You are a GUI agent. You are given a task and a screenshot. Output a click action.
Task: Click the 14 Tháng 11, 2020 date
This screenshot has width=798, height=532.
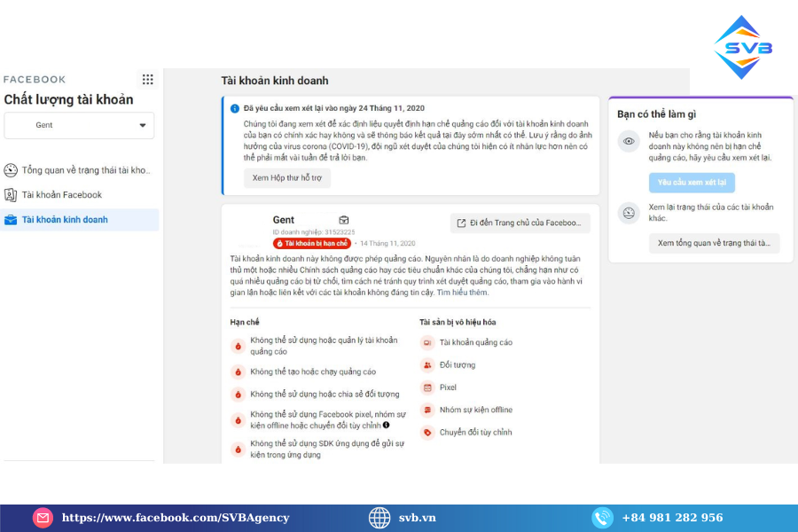pos(387,243)
